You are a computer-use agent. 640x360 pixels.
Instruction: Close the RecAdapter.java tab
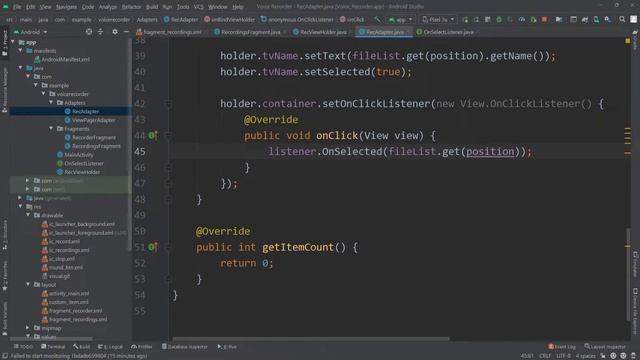[x=408, y=32]
